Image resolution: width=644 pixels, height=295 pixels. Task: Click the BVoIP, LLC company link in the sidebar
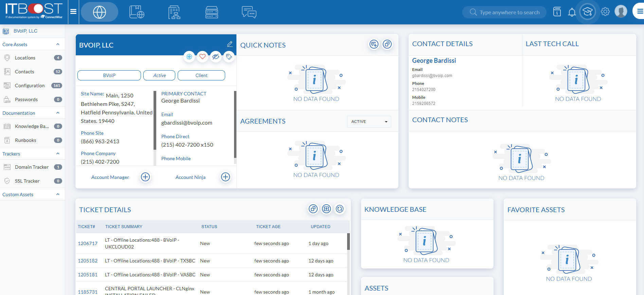[25, 31]
